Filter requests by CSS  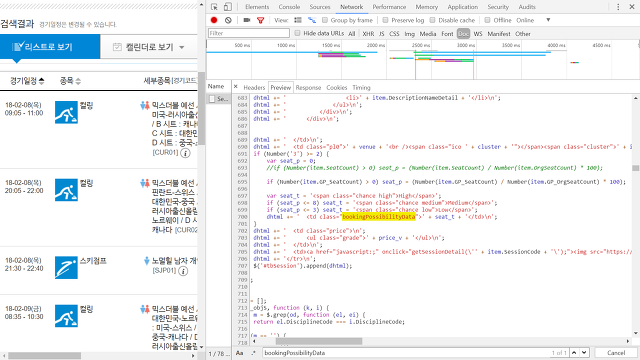point(394,34)
